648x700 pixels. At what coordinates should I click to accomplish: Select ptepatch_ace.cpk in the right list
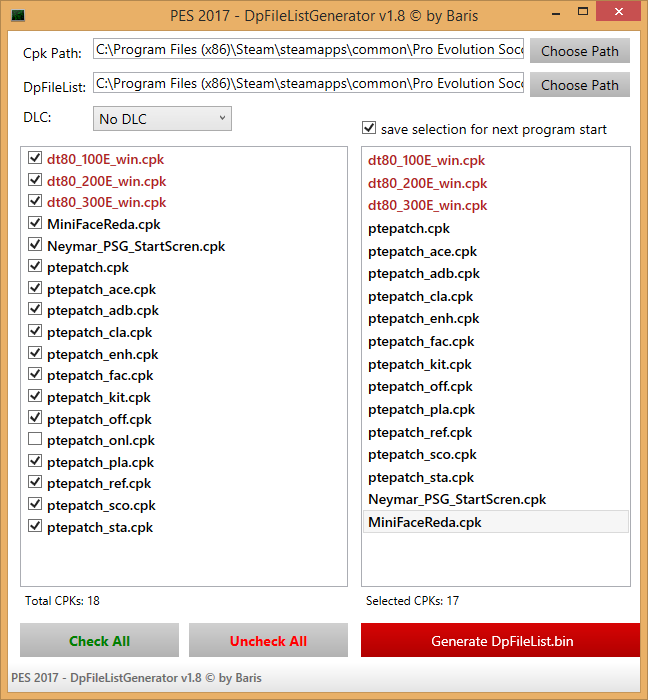click(496, 251)
